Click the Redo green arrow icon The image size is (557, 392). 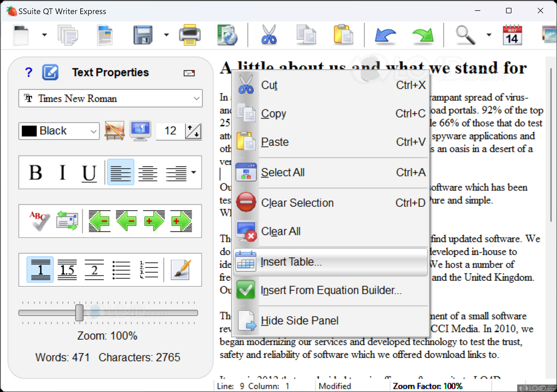point(423,35)
